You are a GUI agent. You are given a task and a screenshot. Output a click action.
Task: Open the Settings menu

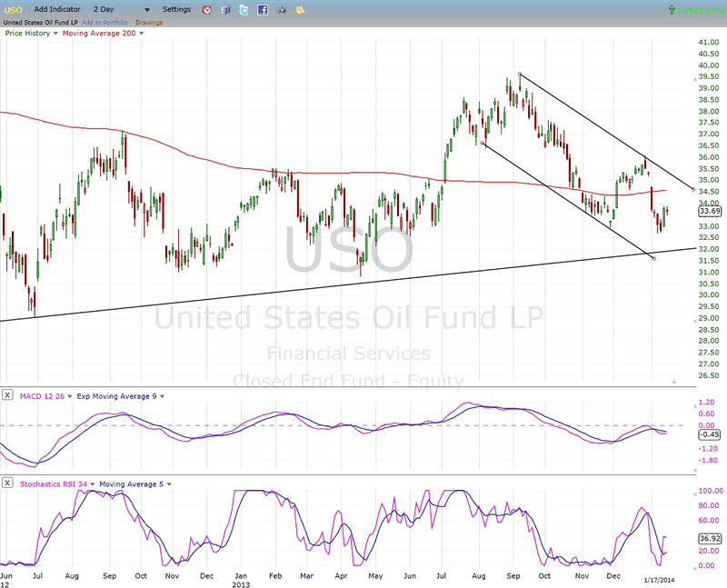click(176, 9)
